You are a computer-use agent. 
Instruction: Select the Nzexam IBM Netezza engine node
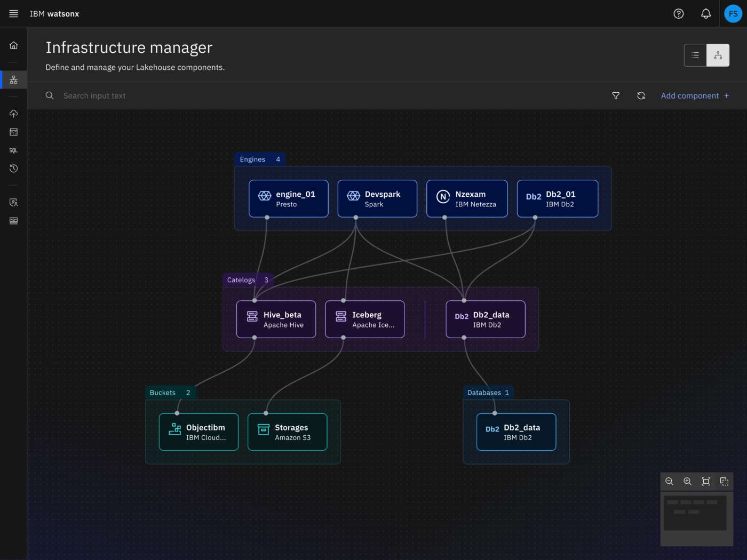[x=467, y=199]
